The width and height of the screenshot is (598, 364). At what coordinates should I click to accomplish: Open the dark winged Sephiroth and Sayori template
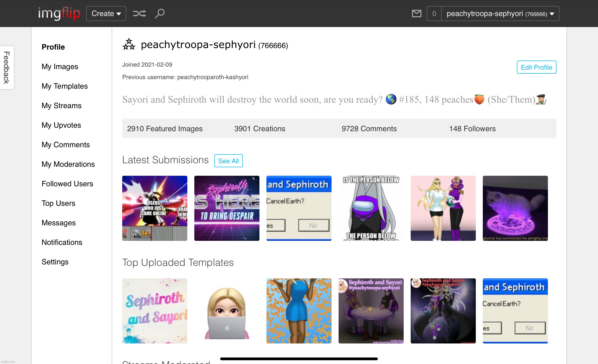pyautogui.click(x=443, y=311)
